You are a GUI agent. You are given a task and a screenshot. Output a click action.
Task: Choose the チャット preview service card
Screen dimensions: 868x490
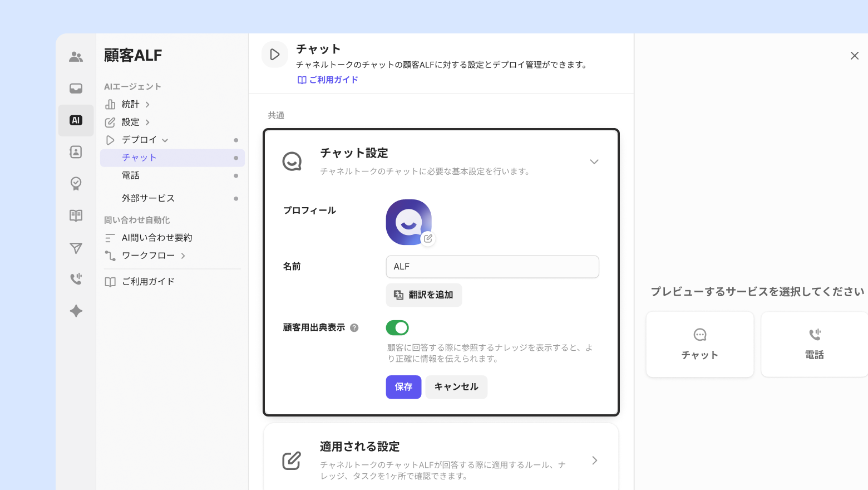coord(700,344)
